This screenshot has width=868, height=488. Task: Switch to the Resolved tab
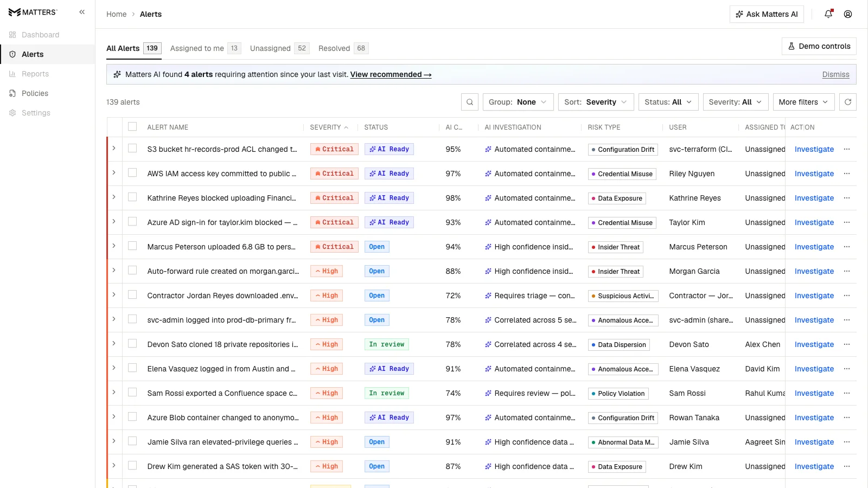343,48
